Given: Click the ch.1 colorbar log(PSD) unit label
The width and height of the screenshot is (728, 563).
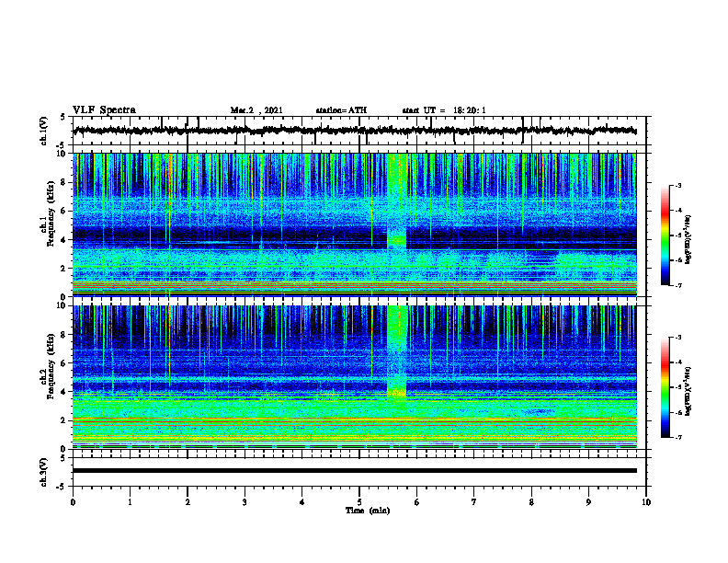Looking at the screenshot, I should [688, 239].
